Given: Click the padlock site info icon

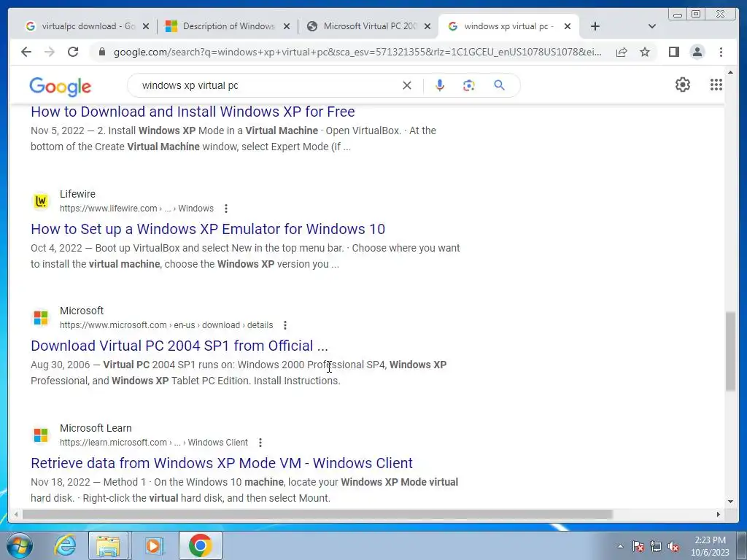Looking at the screenshot, I should click(101, 52).
